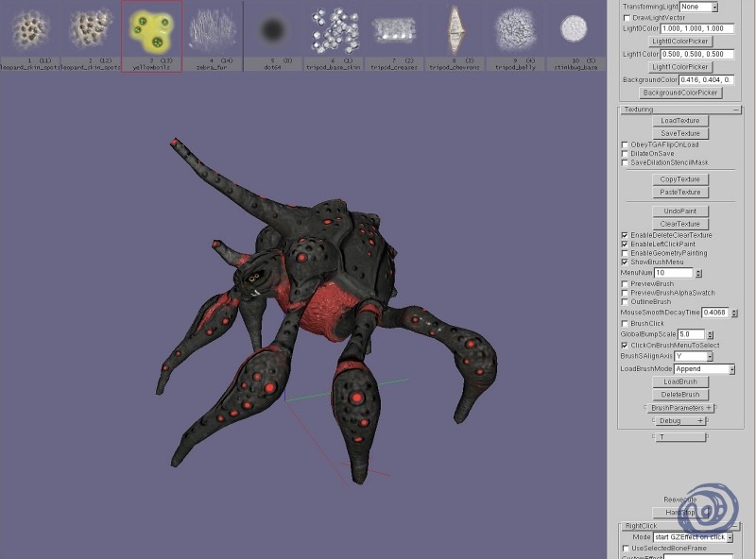The height and width of the screenshot is (559, 756).
Task: Uncheck ShowBrushMenu option
Action: point(625,263)
